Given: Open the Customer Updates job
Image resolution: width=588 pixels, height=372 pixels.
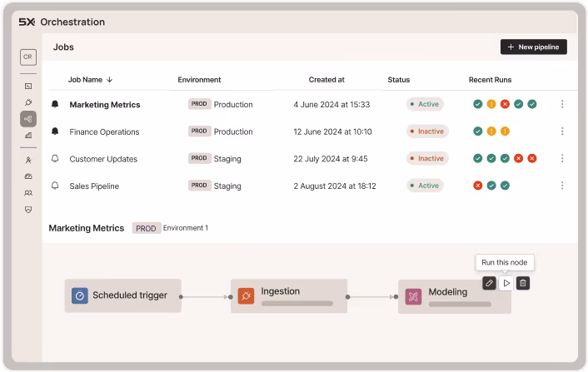Looking at the screenshot, I should tap(103, 159).
